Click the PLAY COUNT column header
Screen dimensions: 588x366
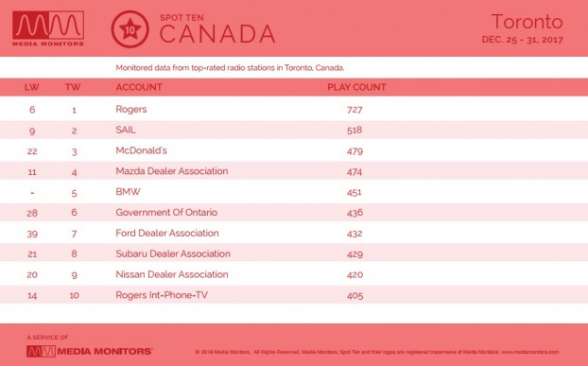356,87
